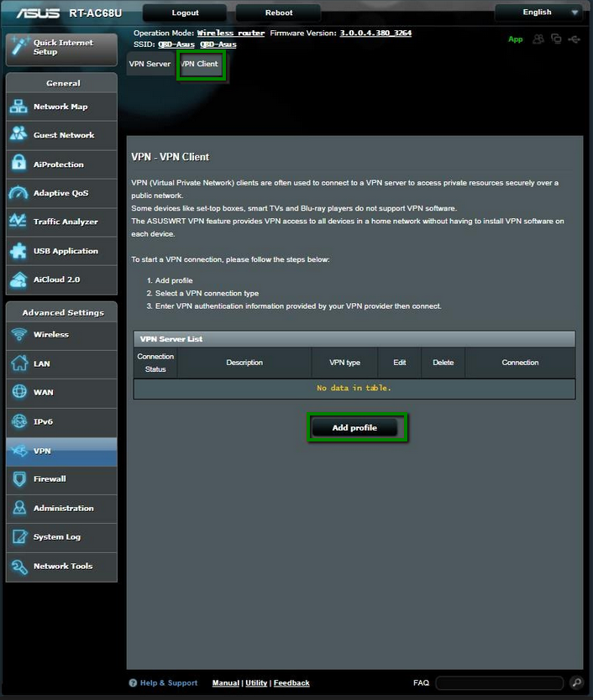The image size is (593, 700).
Task: Open the Network Map menu label
Action: coord(60,107)
